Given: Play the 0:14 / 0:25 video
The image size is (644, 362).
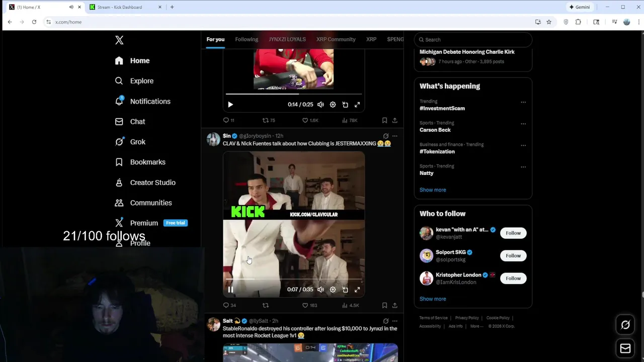Looking at the screenshot, I should coord(230,105).
